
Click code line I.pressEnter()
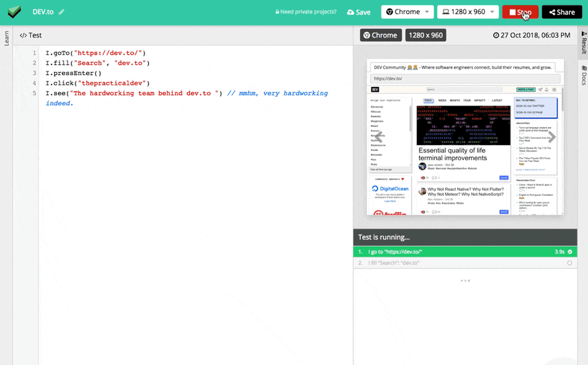click(73, 73)
